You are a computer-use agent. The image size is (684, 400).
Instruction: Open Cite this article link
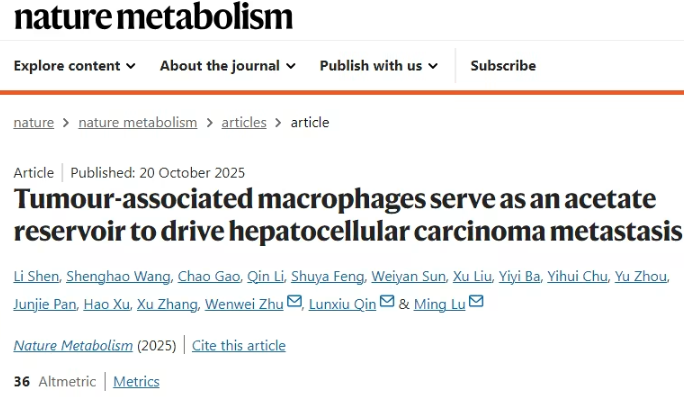pyautogui.click(x=239, y=345)
